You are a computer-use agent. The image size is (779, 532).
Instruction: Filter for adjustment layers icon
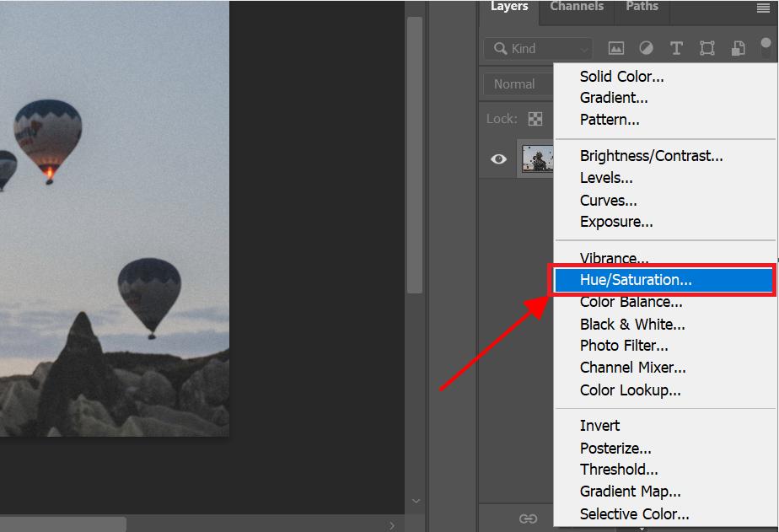[646, 48]
